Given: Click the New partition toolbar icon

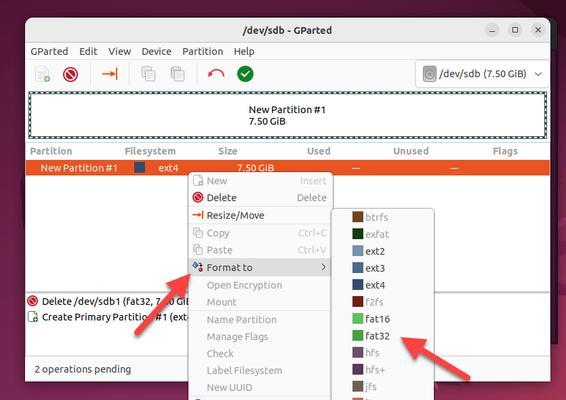Looking at the screenshot, I should click(42, 74).
